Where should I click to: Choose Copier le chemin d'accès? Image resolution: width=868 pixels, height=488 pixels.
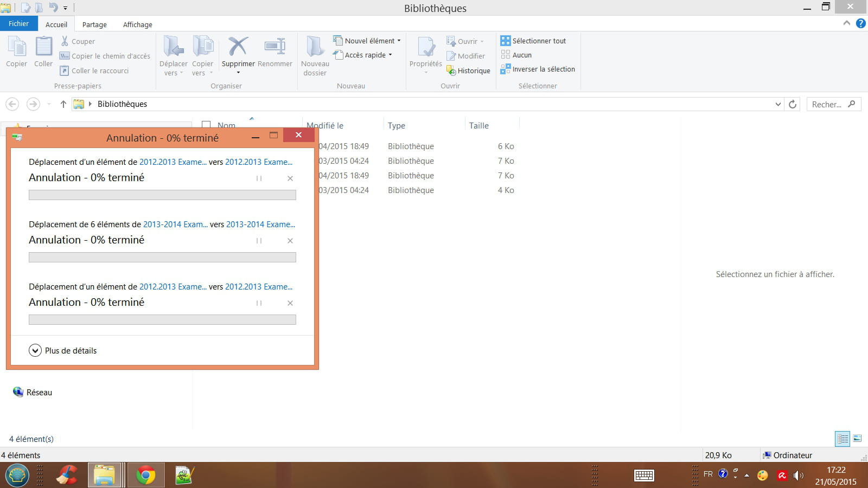[105, 56]
